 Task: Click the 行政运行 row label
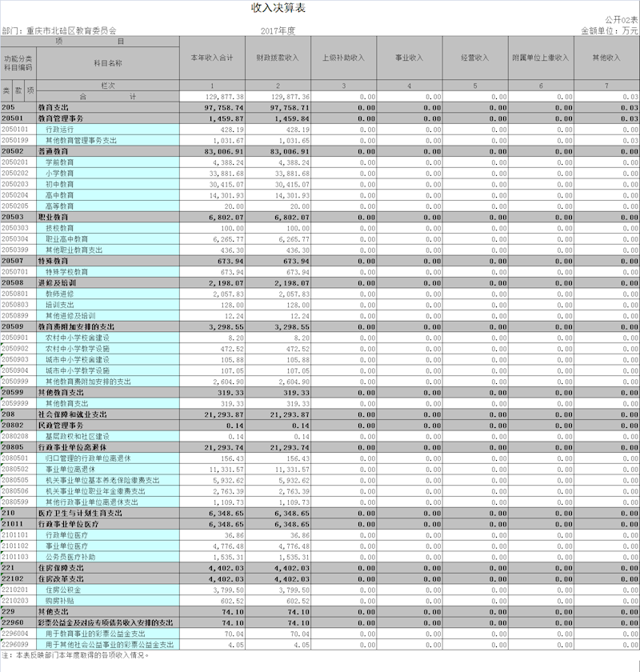point(59,130)
